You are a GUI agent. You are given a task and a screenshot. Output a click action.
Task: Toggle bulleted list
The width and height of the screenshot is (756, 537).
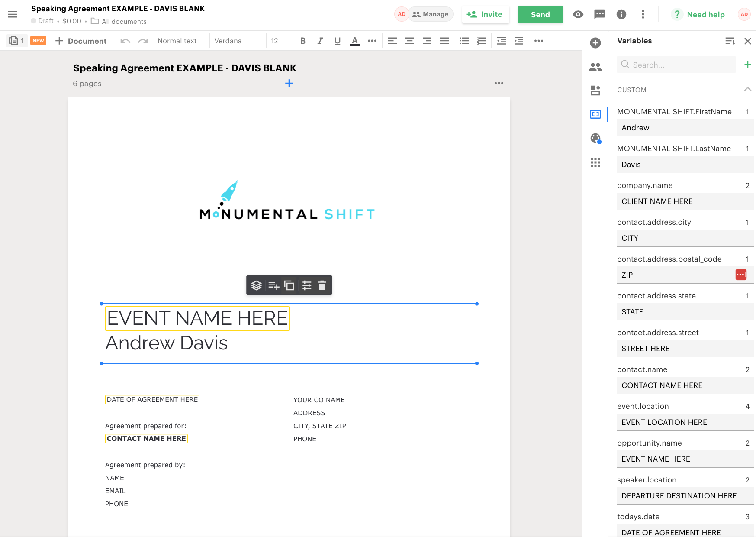tap(464, 41)
